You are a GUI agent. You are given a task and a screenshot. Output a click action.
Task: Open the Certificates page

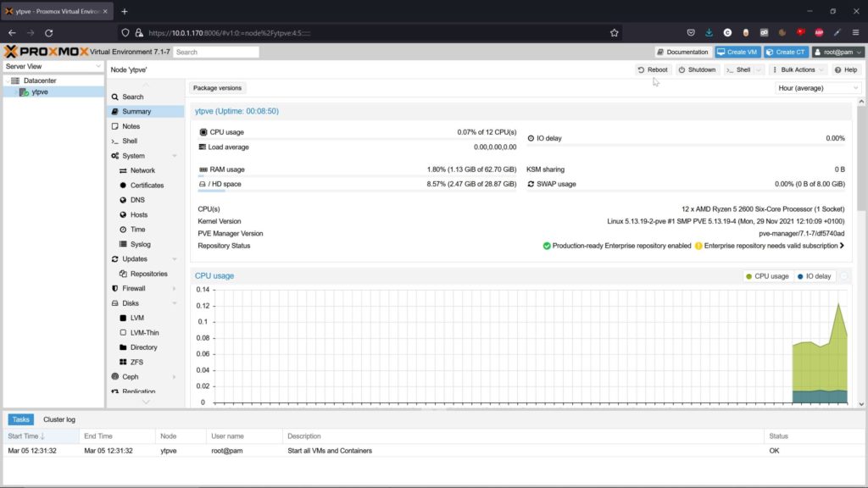coord(147,186)
